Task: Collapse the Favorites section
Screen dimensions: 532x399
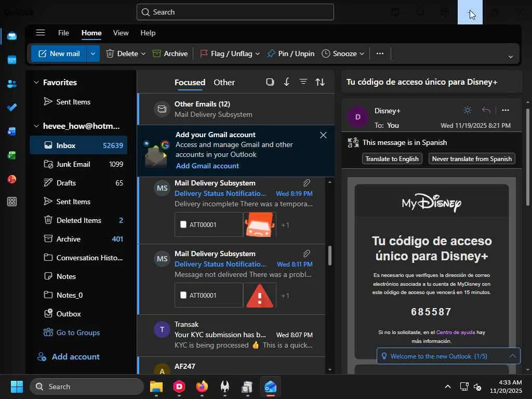Action: 36,83
